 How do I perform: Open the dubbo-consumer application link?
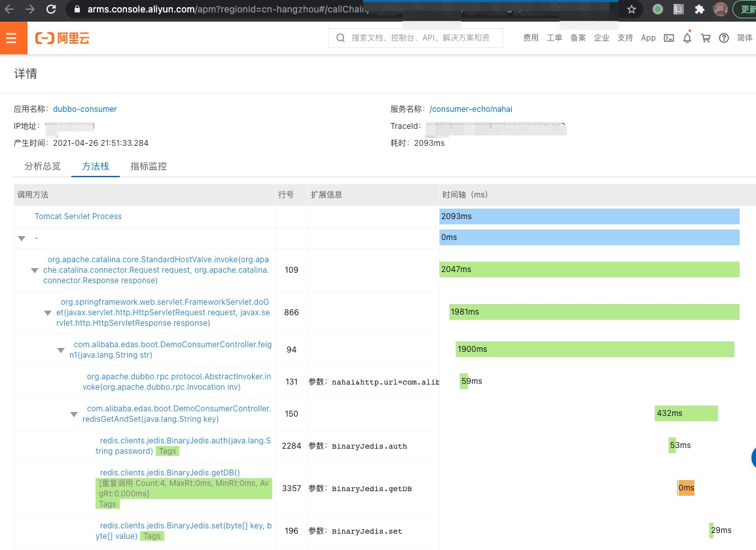[85, 109]
